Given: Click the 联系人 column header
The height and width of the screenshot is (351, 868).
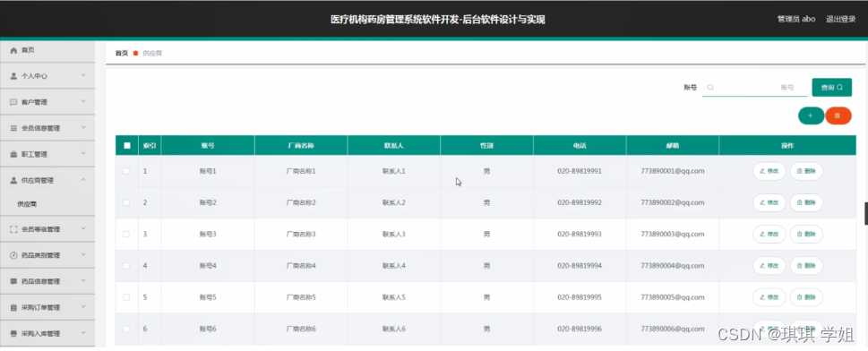Looking at the screenshot, I should pos(393,146).
